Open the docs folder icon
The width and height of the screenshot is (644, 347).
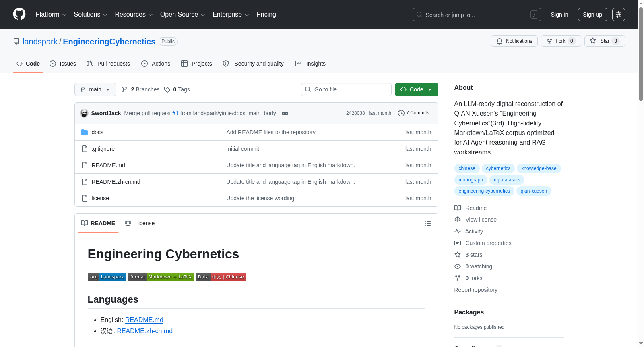pyautogui.click(x=85, y=132)
